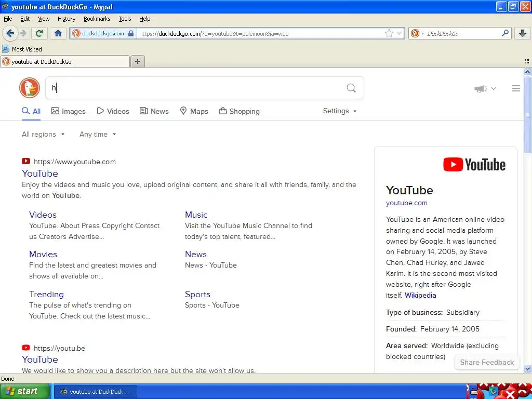
Task: Click the youtube.com link in the info panel
Action: click(x=406, y=203)
